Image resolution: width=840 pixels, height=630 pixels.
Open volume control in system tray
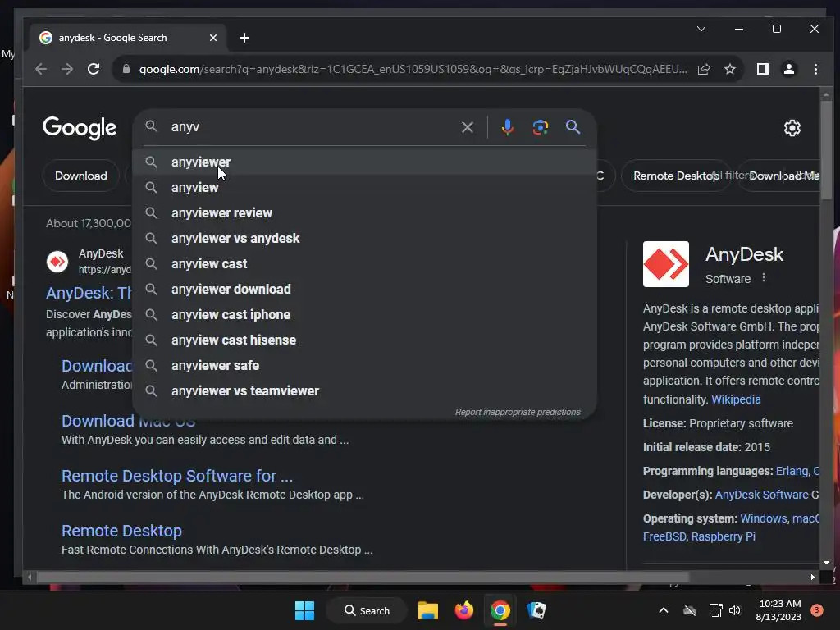(x=735, y=610)
